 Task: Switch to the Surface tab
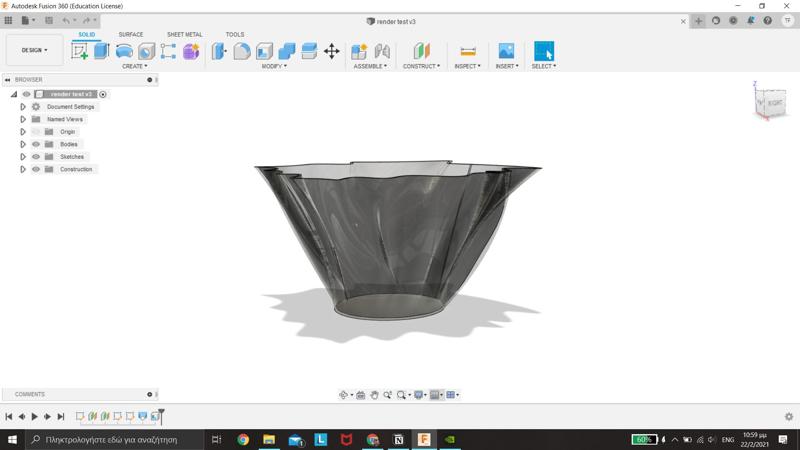pyautogui.click(x=131, y=34)
